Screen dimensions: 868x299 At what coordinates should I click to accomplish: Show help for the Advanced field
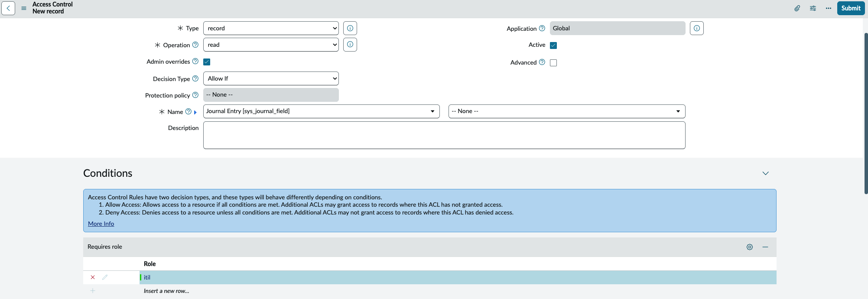point(542,62)
